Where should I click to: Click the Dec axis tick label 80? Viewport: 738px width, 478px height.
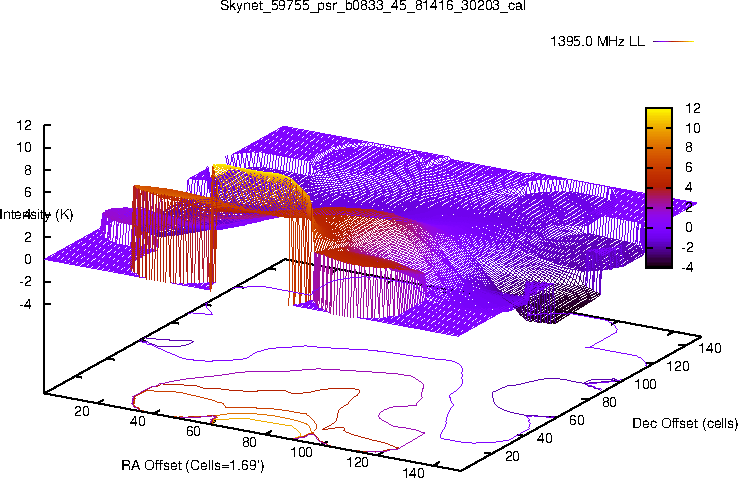(610, 402)
